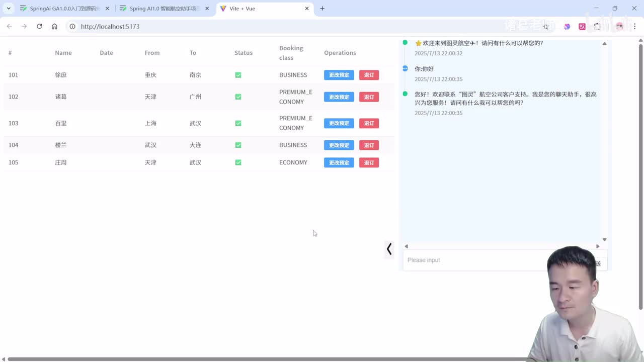Click the green status check for booking 103
This screenshot has height=362, width=644.
(x=238, y=123)
